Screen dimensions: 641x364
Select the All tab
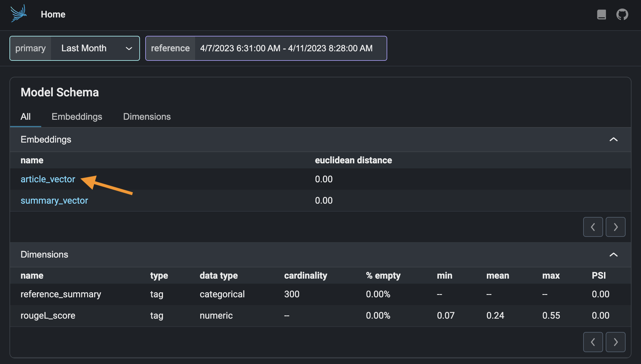point(25,116)
